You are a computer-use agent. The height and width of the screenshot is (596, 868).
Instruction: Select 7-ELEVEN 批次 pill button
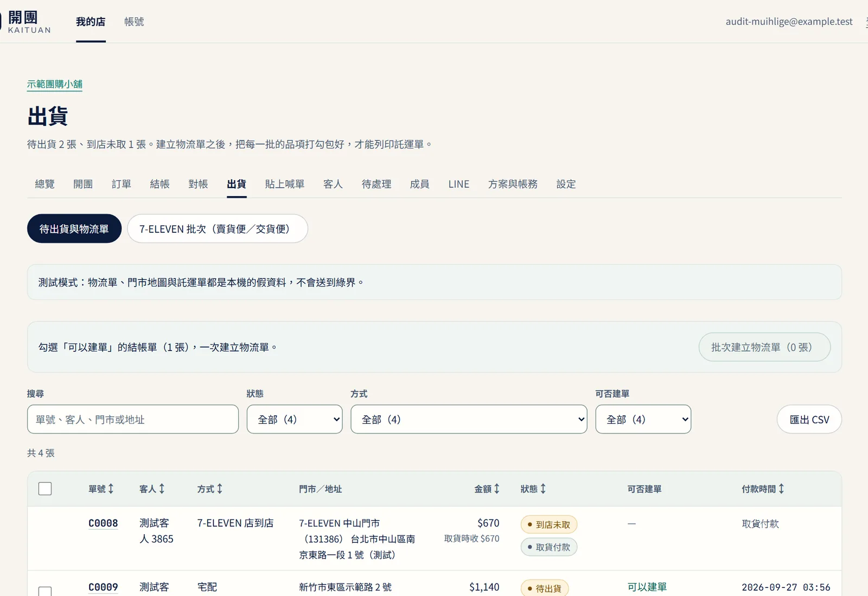point(218,229)
